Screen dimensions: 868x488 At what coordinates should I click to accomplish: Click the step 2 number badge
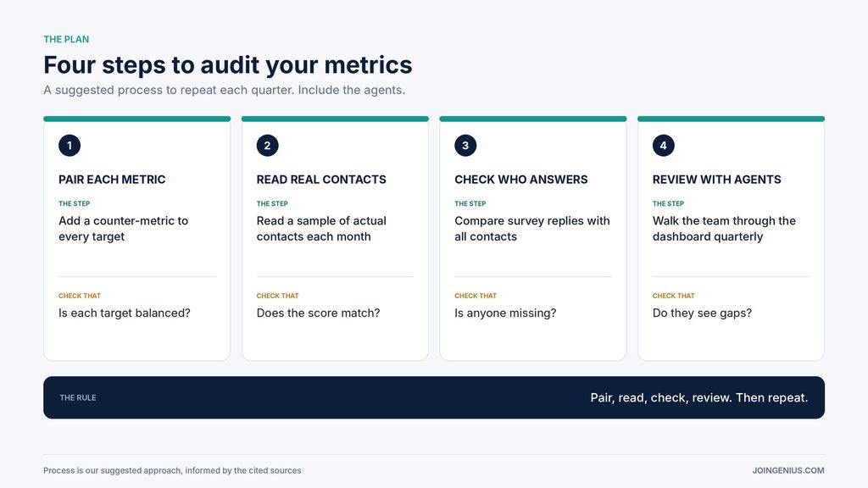[267, 146]
